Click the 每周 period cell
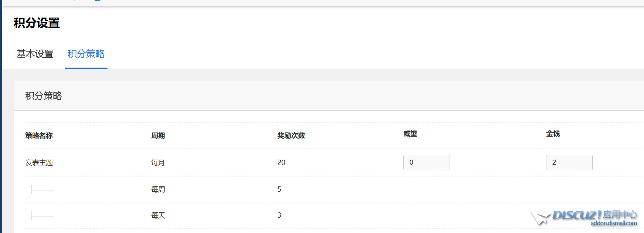 [x=158, y=189]
